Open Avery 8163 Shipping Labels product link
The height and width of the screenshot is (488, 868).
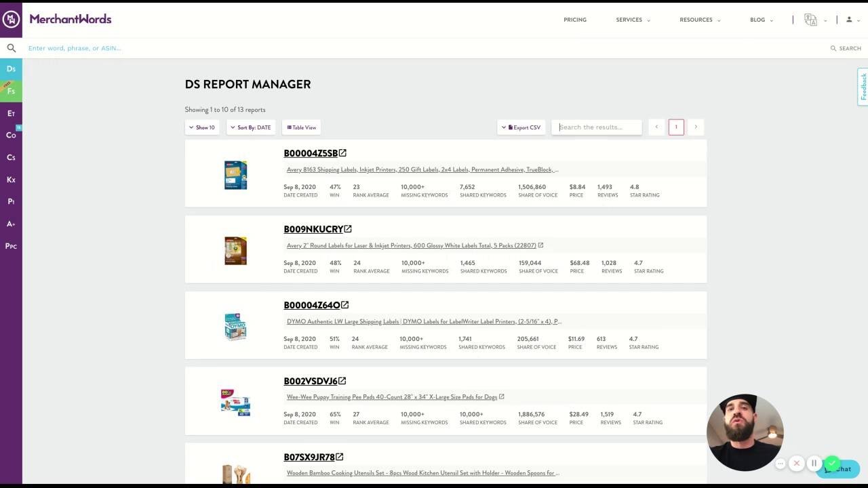[x=422, y=169]
